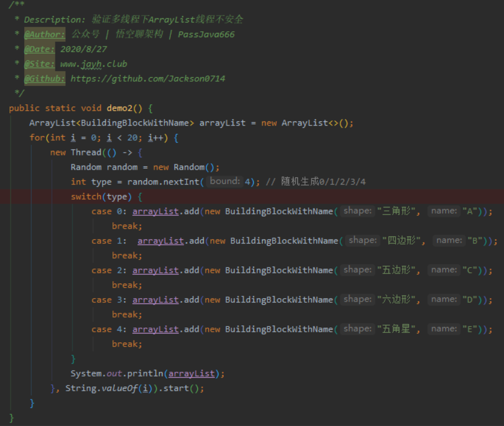Click the "A" name string literal
Viewport: 504px width, 426px height.
coord(470,212)
